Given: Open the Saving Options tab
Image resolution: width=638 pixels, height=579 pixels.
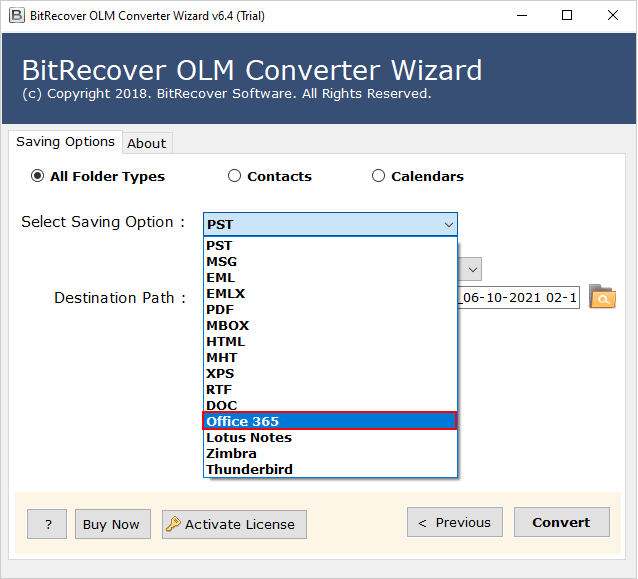Looking at the screenshot, I should pos(65,142).
